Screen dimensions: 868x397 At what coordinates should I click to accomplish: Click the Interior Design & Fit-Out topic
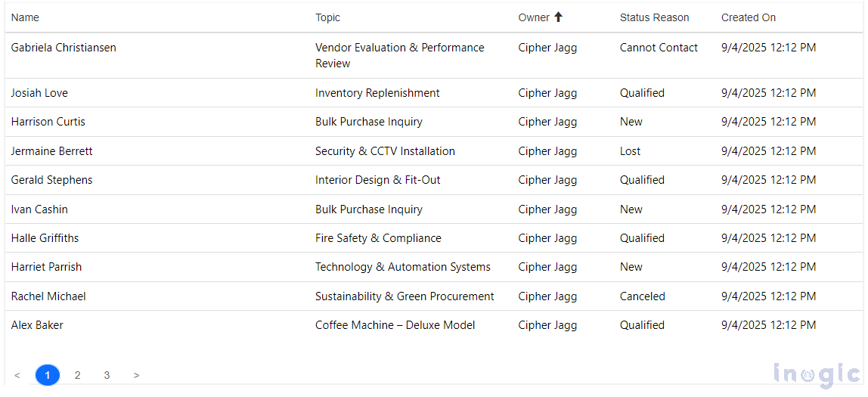[377, 180]
